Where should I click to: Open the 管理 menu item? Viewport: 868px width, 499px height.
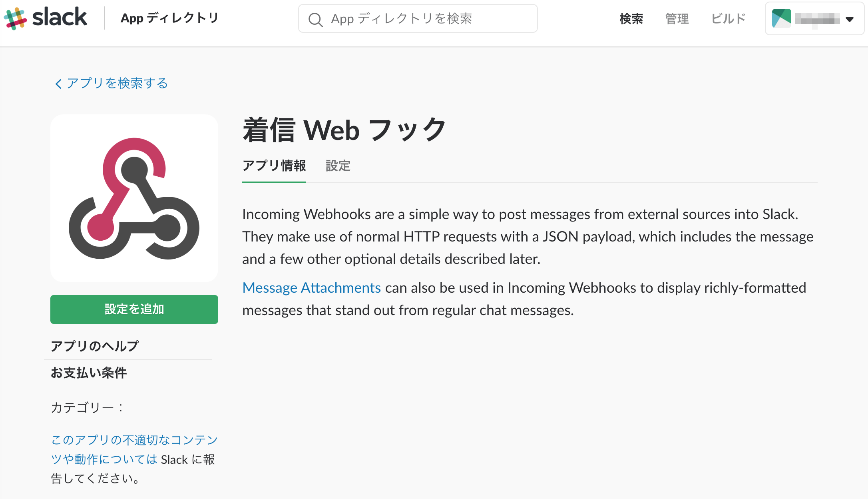point(677,18)
